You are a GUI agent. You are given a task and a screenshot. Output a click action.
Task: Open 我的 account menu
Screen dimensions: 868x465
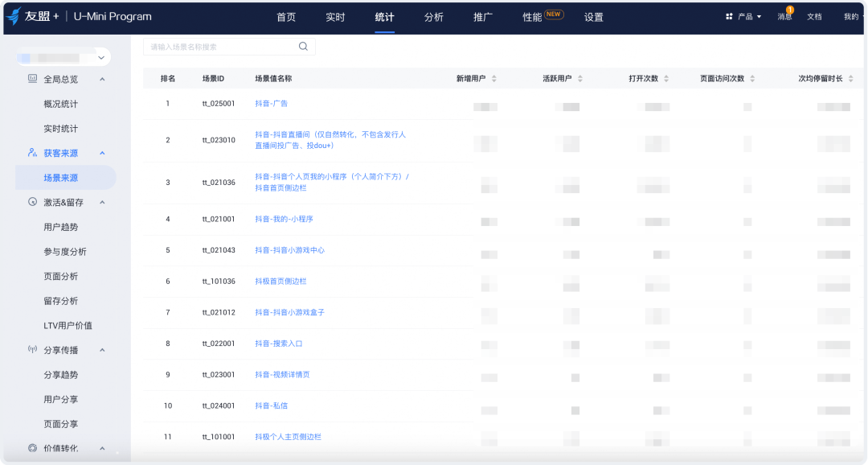point(851,17)
